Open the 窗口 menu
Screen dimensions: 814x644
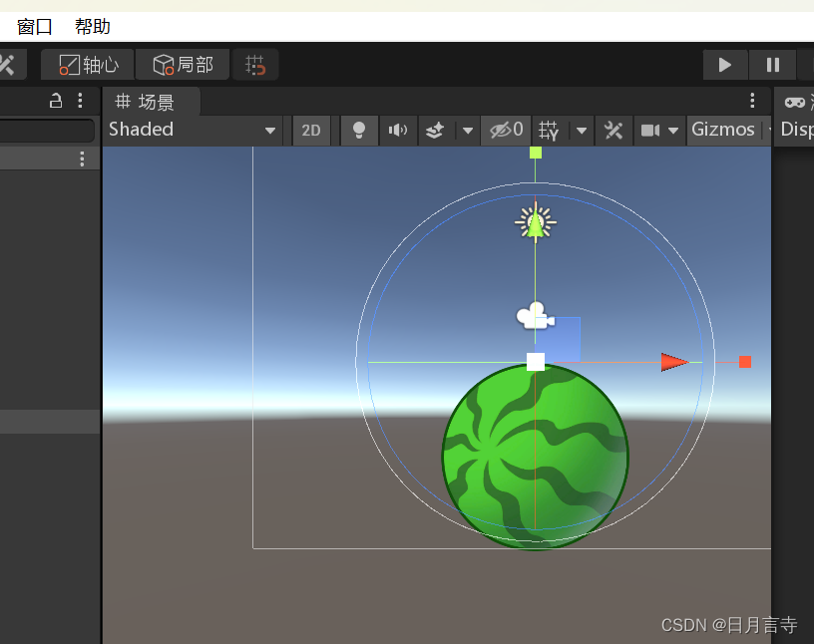(34, 27)
